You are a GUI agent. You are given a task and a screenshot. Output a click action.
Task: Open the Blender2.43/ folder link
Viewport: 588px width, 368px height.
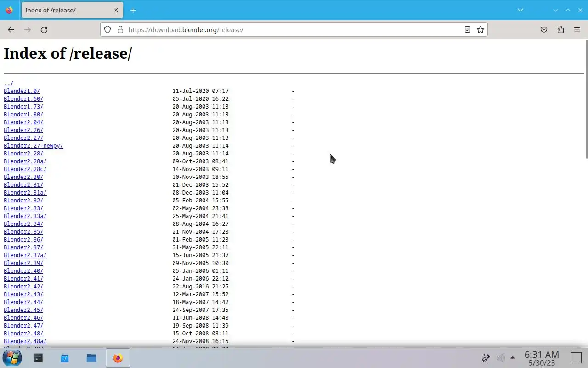coord(23,294)
